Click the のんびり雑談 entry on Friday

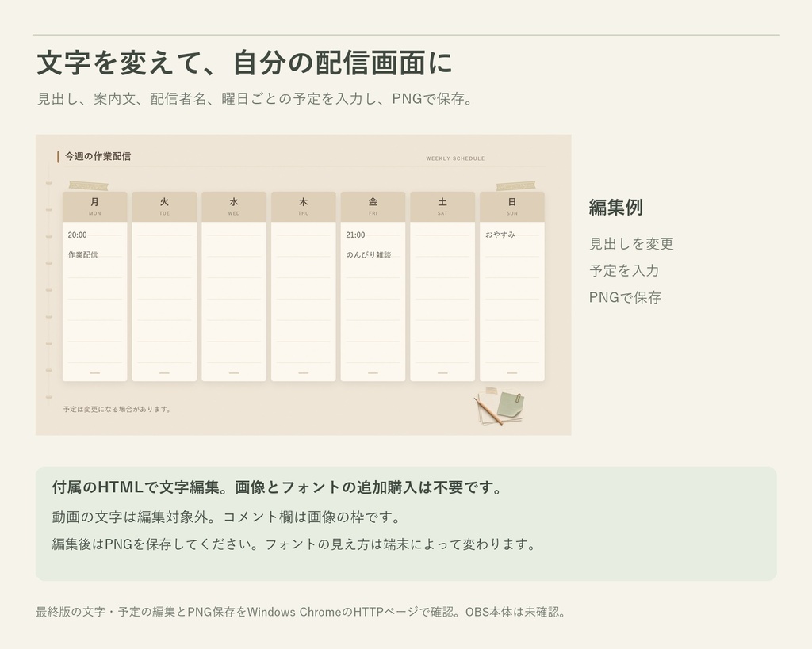368,254
